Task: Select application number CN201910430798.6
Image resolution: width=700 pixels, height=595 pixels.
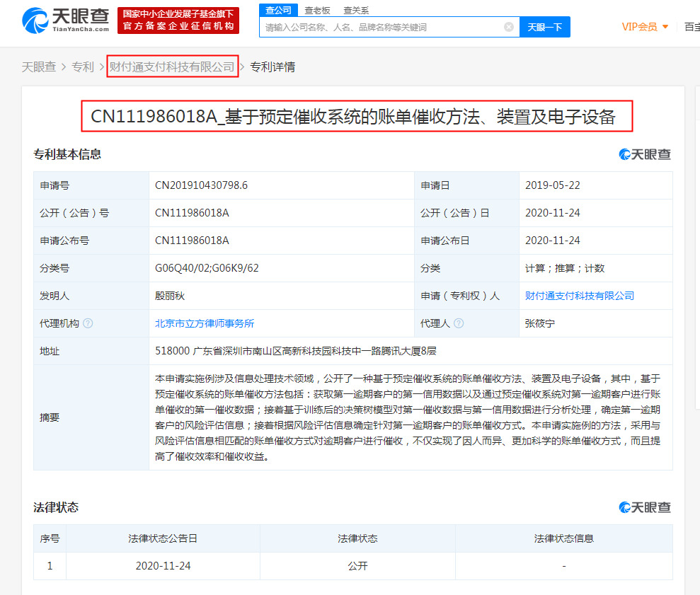Action: (x=201, y=185)
